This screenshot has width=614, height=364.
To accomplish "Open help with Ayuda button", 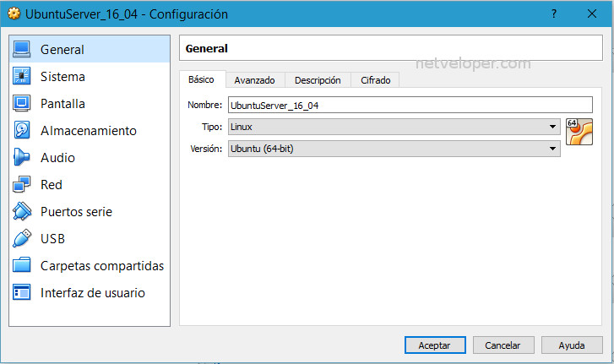I will pyautogui.click(x=572, y=345).
